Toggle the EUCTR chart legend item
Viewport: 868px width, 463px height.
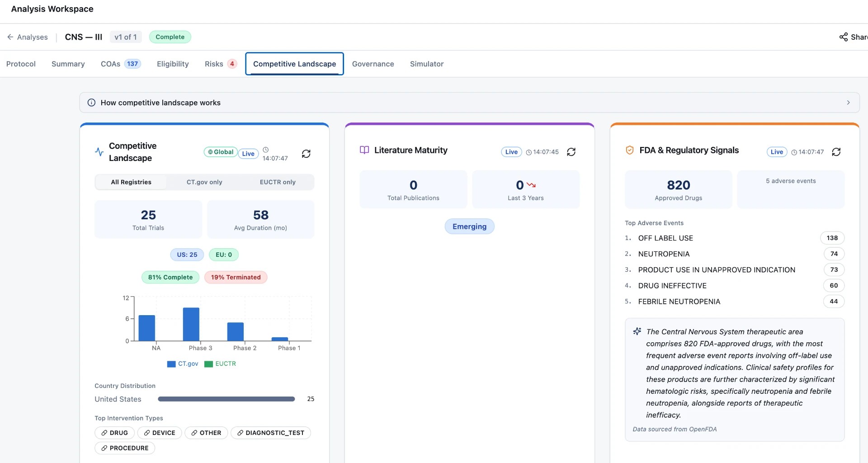(220, 364)
